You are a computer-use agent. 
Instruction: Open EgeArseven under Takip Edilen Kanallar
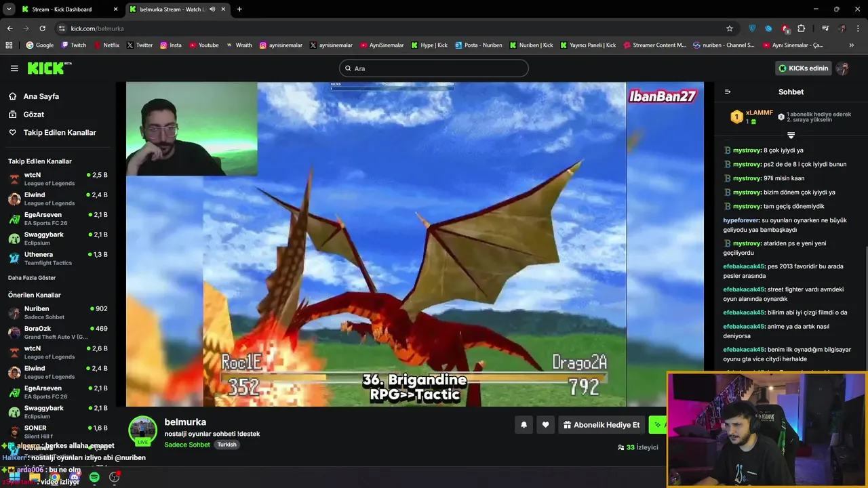pyautogui.click(x=58, y=218)
